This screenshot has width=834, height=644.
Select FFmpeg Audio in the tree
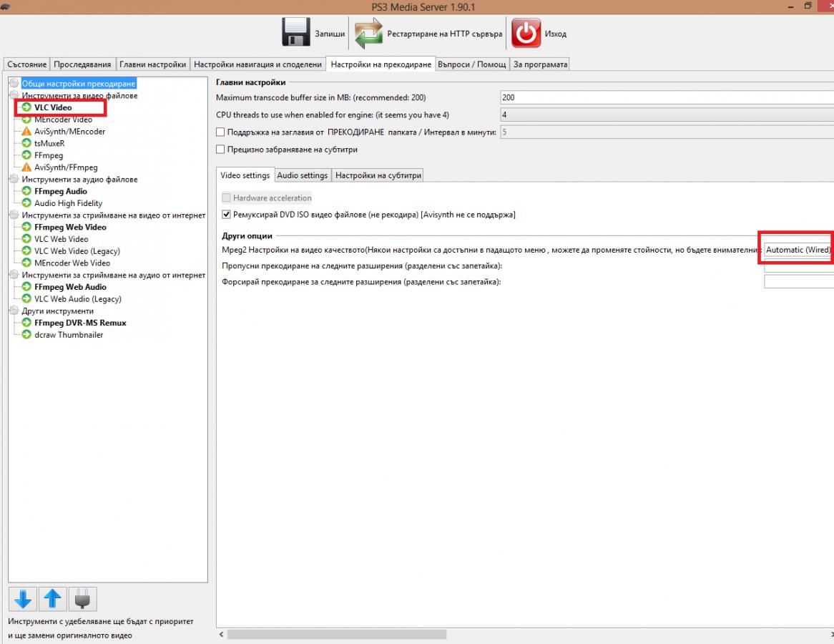[x=61, y=191]
